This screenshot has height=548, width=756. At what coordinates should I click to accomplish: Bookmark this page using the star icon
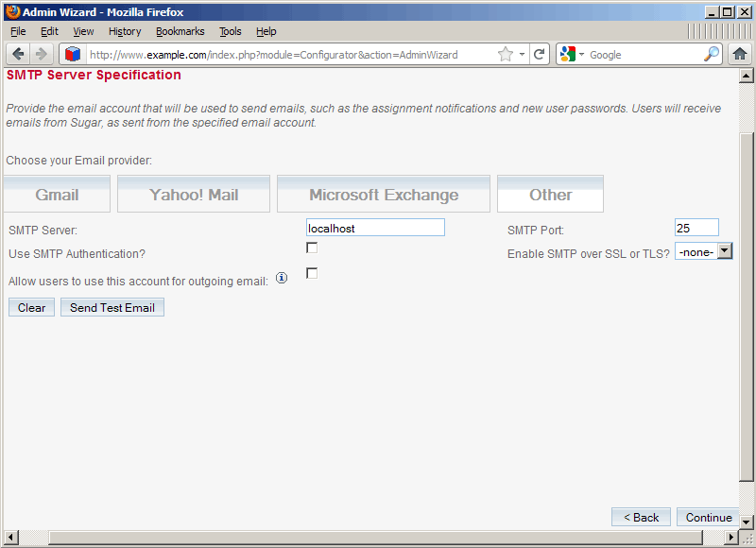pyautogui.click(x=507, y=54)
